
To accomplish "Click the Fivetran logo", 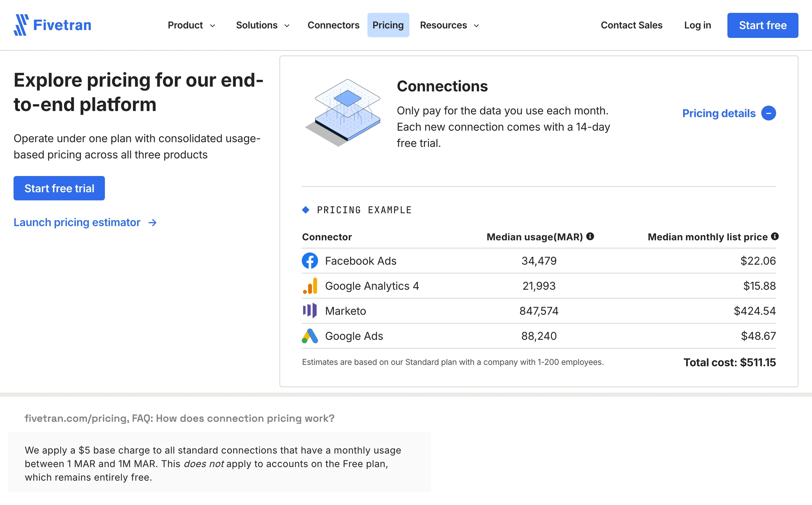I will point(52,25).
